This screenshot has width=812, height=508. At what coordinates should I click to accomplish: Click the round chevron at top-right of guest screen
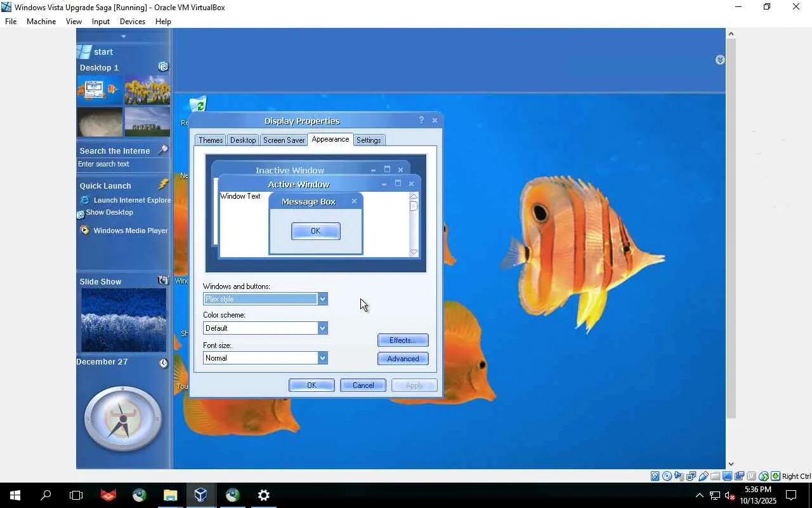click(720, 60)
